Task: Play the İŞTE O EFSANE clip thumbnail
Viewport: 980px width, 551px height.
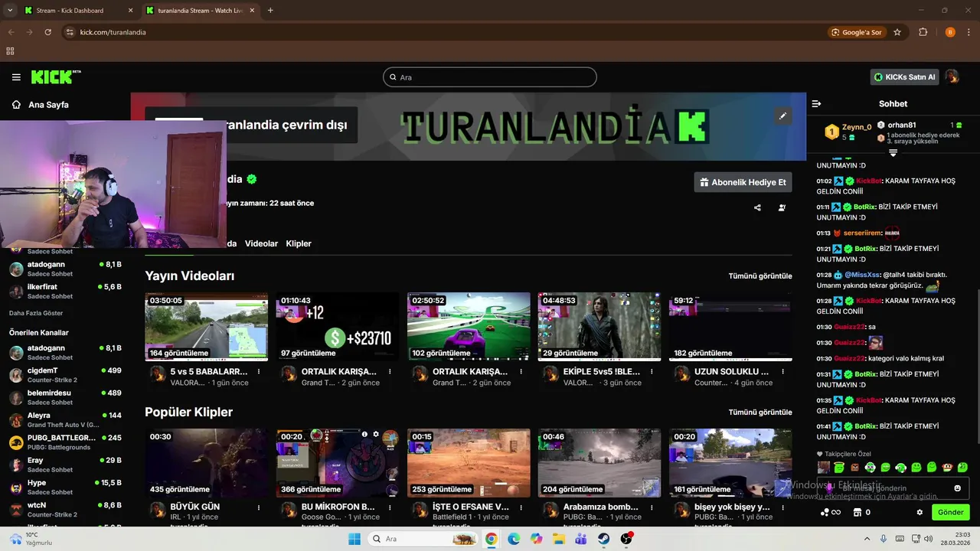Action: point(469,463)
